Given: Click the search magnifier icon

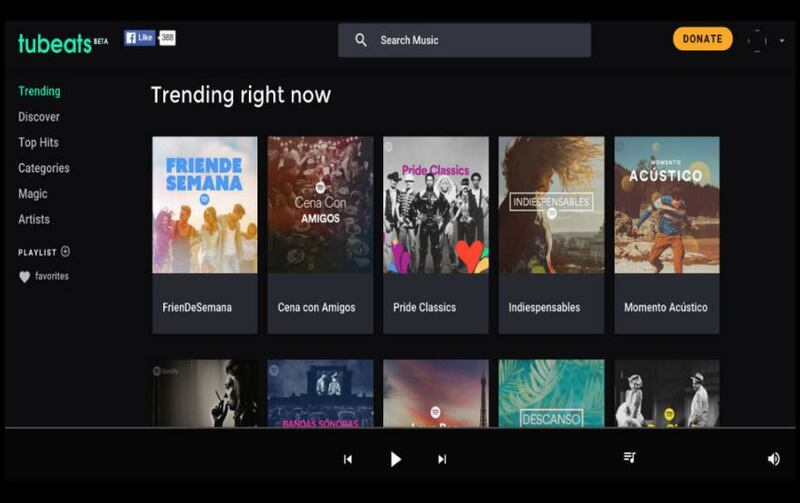Looking at the screenshot, I should coord(361,41).
